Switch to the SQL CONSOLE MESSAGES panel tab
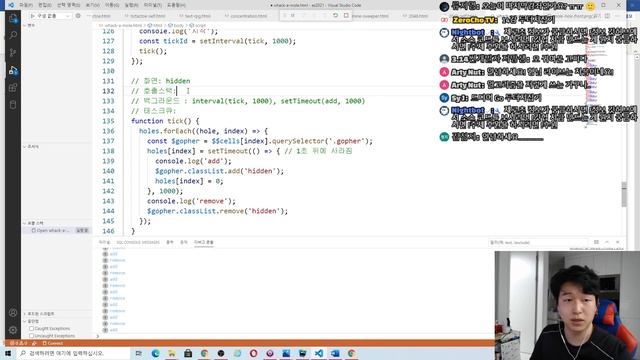Image resolution: width=640 pixels, height=360 pixels. [138, 242]
